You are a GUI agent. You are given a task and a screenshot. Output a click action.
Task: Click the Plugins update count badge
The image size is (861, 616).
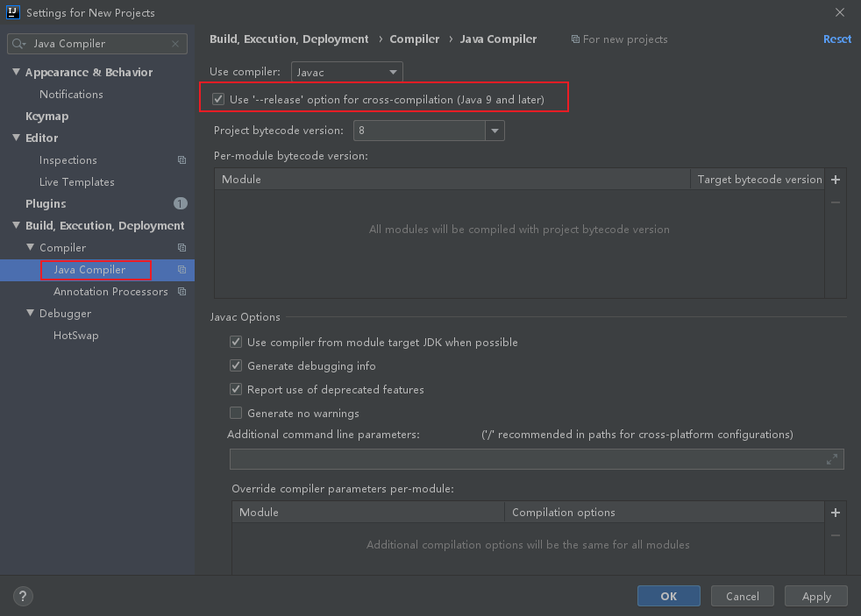180,203
